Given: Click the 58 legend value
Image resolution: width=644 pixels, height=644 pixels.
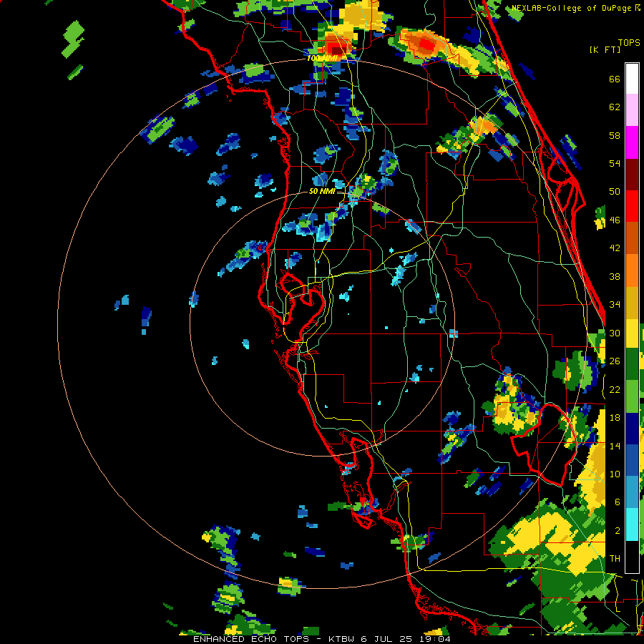Looking at the screenshot, I should pos(615,135).
